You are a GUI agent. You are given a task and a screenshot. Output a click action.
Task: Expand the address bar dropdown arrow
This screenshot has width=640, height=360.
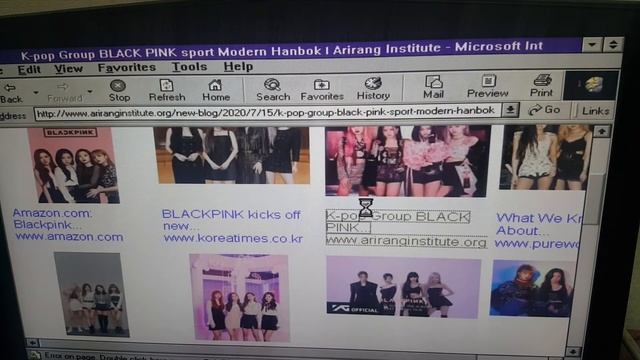tap(510, 110)
